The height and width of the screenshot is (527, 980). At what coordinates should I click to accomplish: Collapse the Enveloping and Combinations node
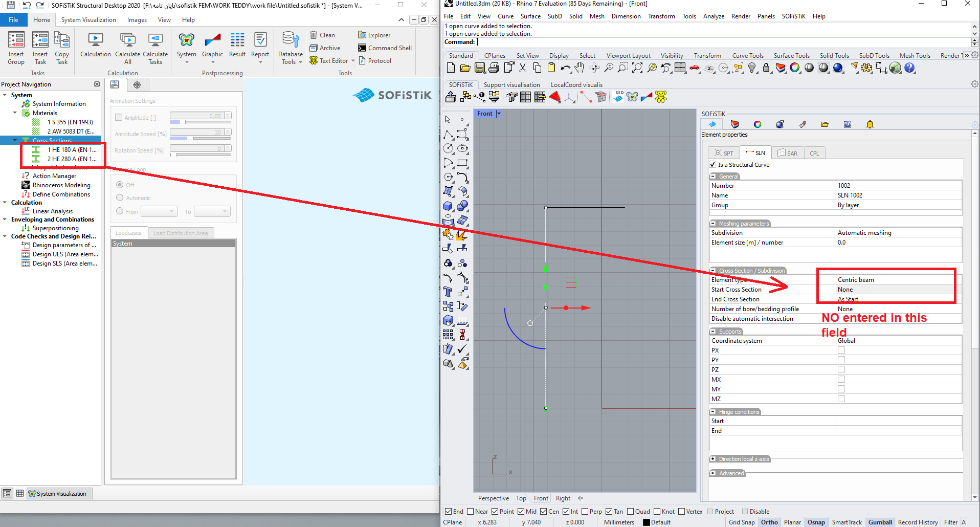[x=5, y=219]
